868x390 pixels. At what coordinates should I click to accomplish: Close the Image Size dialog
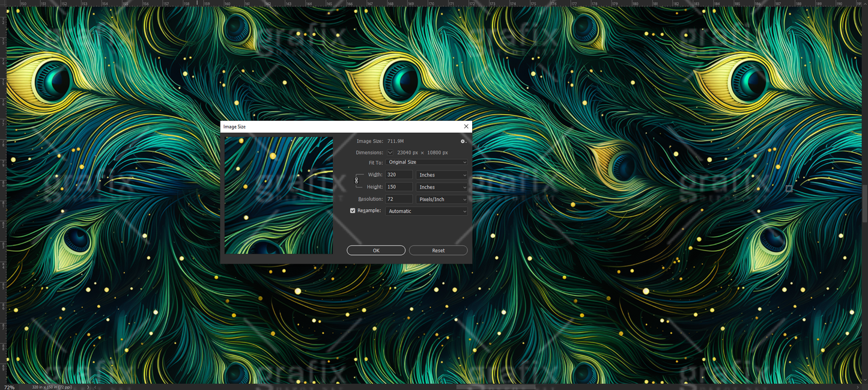coord(466,127)
